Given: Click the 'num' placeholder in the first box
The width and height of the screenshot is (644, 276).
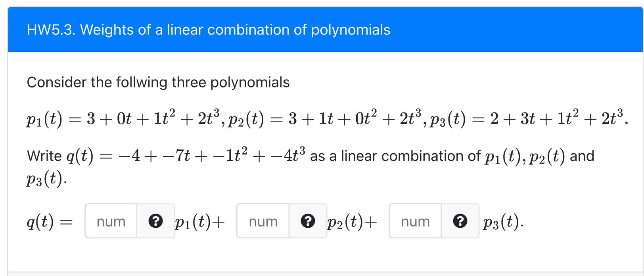Looking at the screenshot, I should [111, 222].
